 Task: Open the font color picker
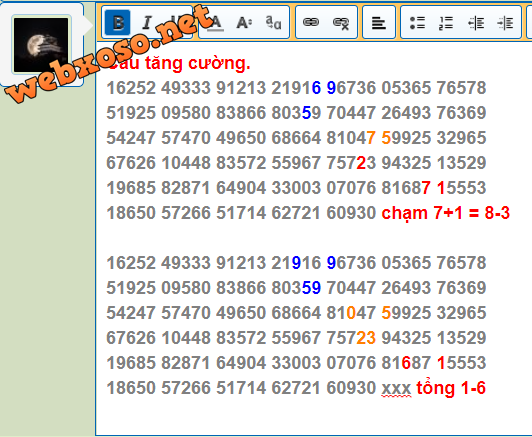coord(215,23)
